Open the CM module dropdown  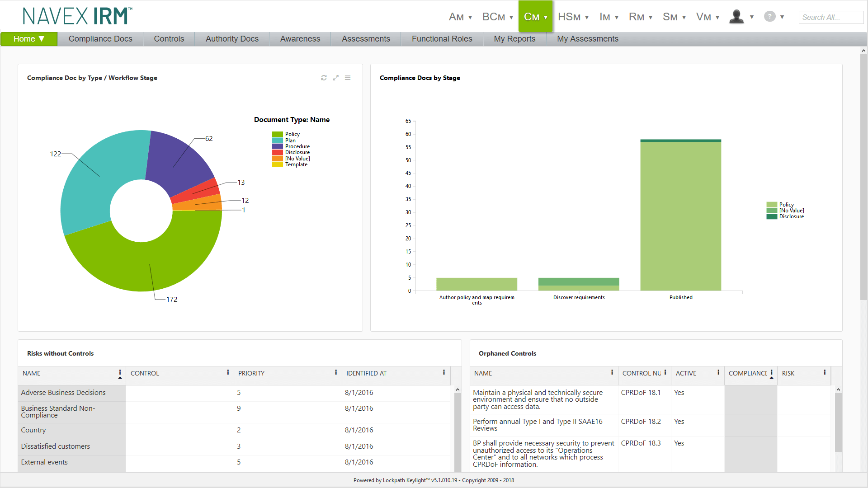coord(535,16)
